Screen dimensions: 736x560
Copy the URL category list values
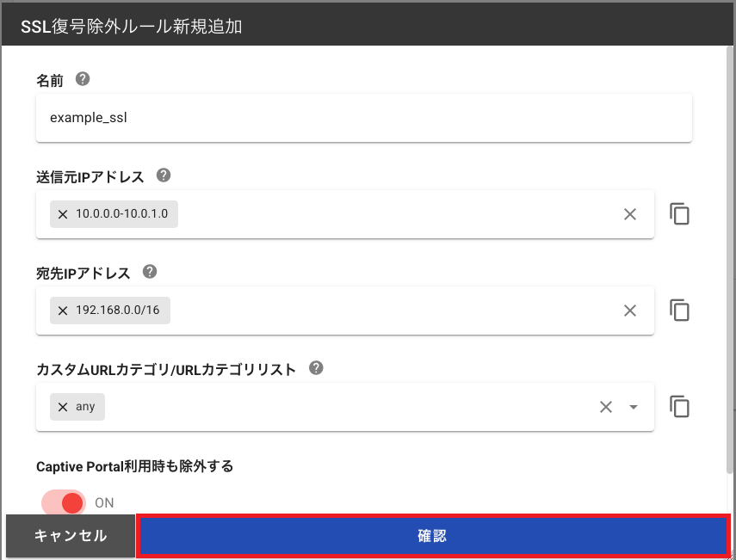pos(679,406)
